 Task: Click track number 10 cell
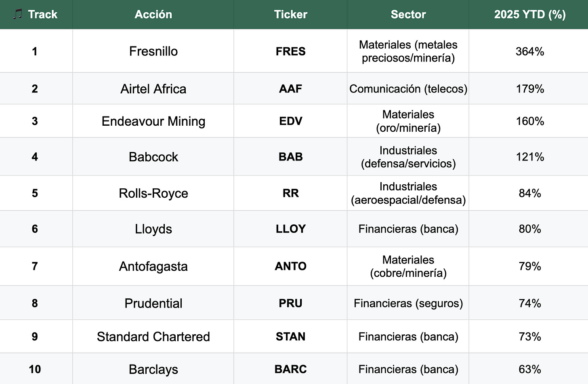coord(35,369)
